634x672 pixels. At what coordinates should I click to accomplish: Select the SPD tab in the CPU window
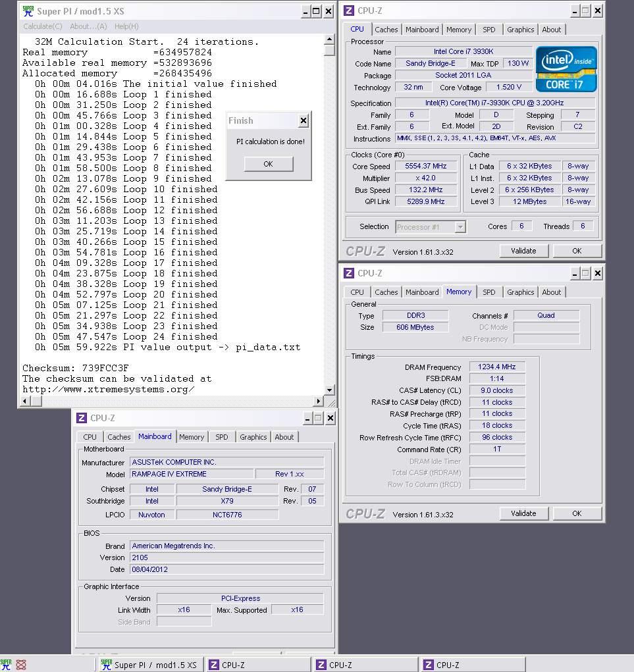[x=489, y=30]
